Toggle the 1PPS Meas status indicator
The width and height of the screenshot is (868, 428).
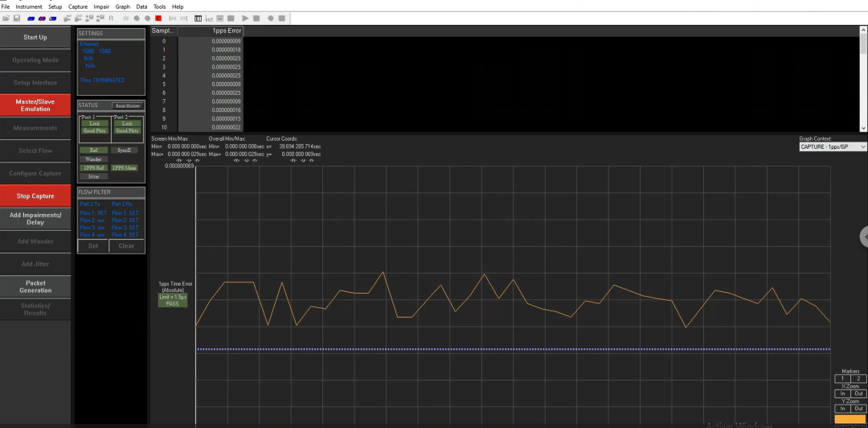[x=123, y=167]
